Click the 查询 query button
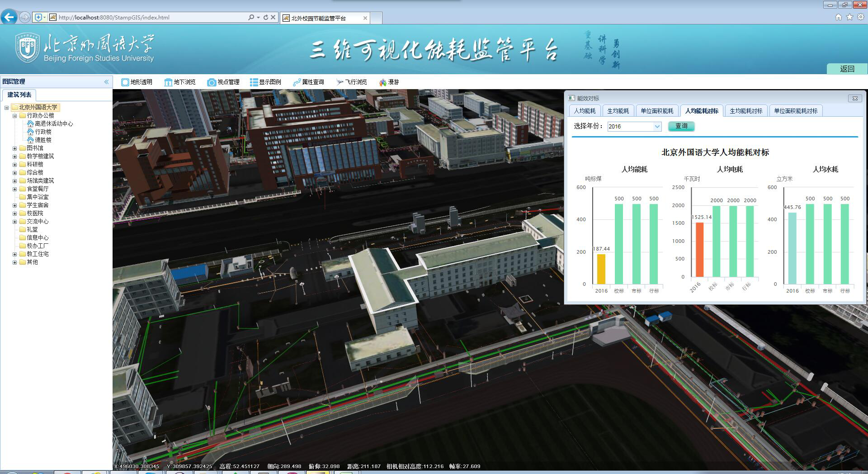 (x=681, y=126)
